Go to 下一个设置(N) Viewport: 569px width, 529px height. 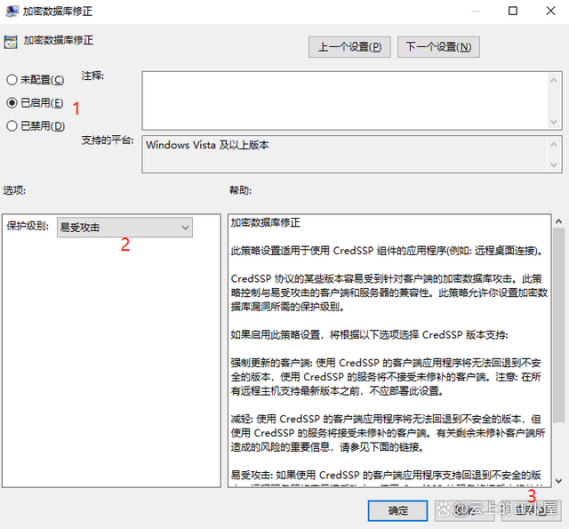click(x=438, y=47)
